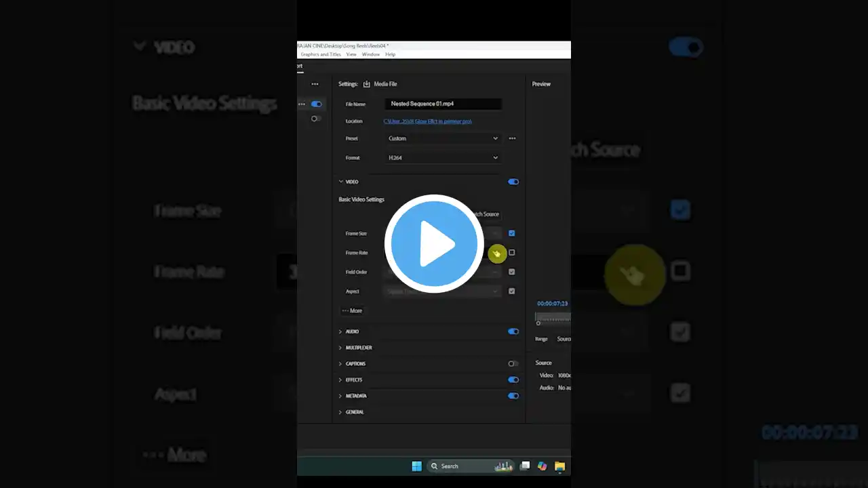Click the Source heading in the preview panel
This screenshot has width=868, height=488.
(544, 363)
